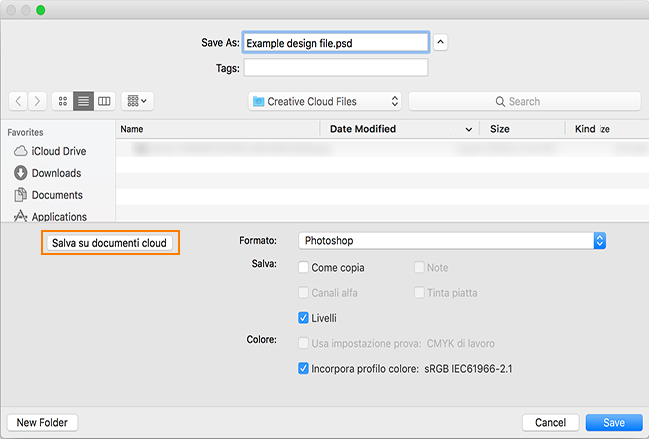Sort by Date Modified column header

[x=363, y=129]
